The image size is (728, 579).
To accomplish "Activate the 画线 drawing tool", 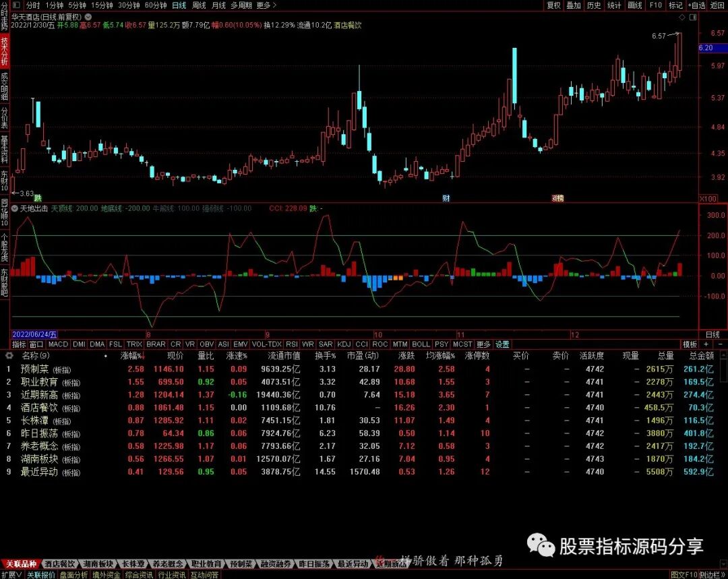I will point(635,5).
